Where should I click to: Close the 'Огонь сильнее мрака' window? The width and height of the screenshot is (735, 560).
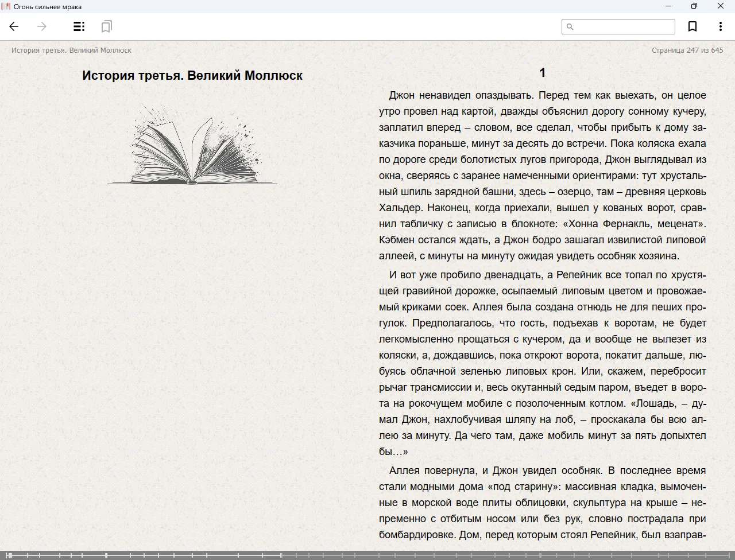(x=720, y=6)
